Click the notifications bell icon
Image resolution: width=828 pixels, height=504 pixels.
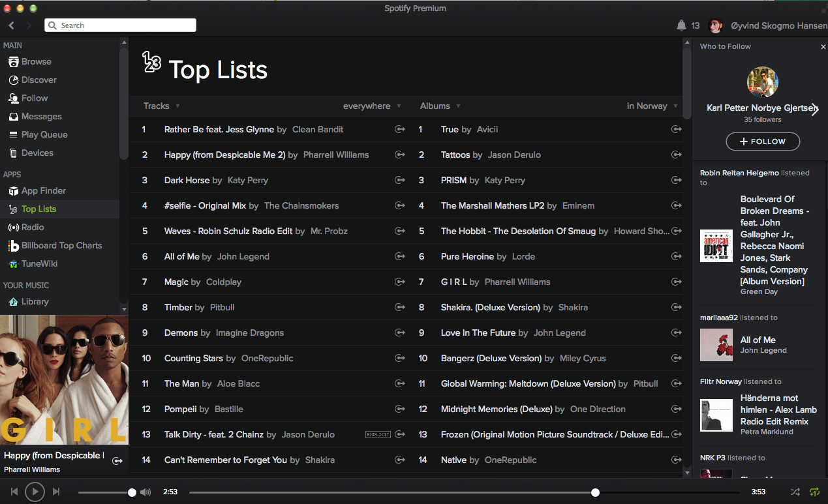(681, 25)
